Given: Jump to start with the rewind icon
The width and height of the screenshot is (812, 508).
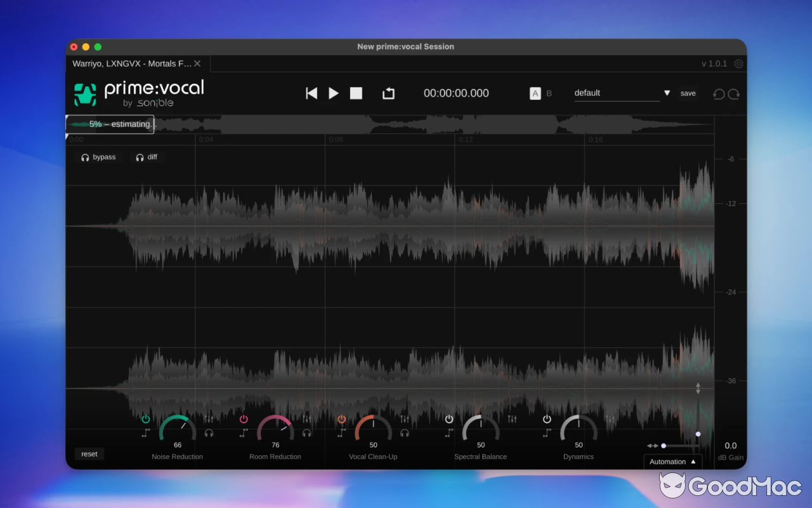Looking at the screenshot, I should [311, 93].
